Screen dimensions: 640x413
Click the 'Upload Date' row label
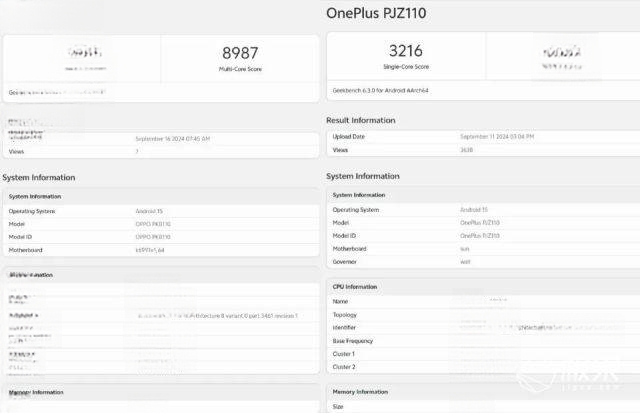(349, 137)
